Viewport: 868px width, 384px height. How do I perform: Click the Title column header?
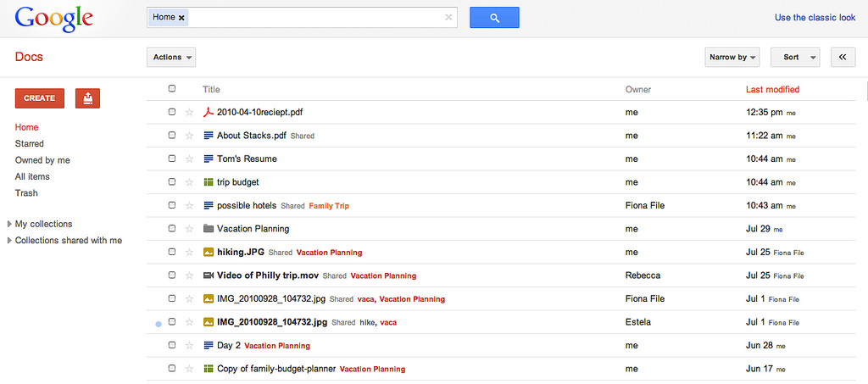[x=211, y=90]
